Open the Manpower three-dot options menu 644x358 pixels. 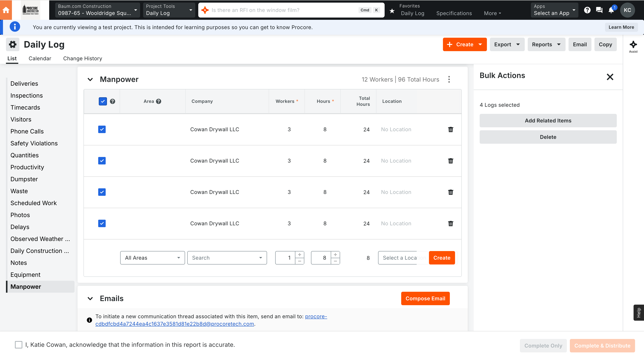tap(449, 79)
